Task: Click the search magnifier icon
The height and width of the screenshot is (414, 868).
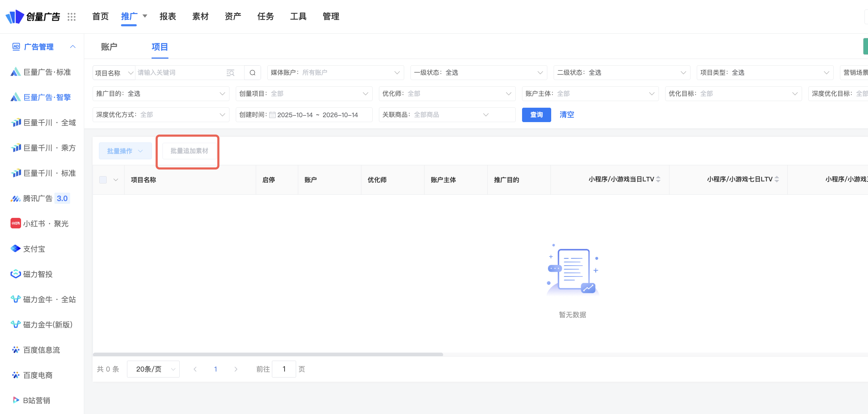Action: pos(253,73)
